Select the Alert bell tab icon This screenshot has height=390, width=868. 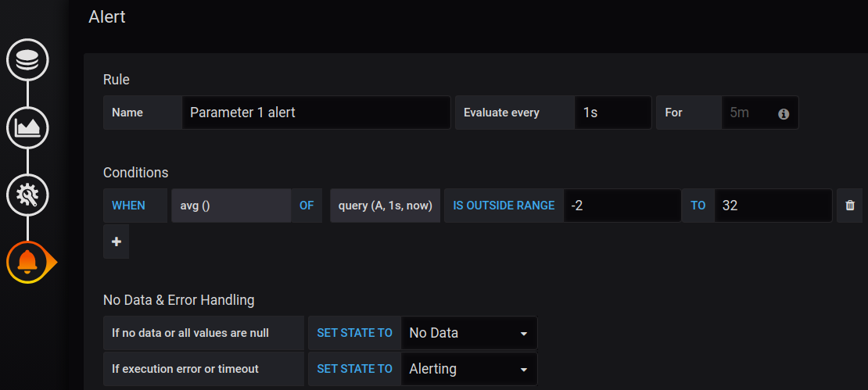(29, 262)
